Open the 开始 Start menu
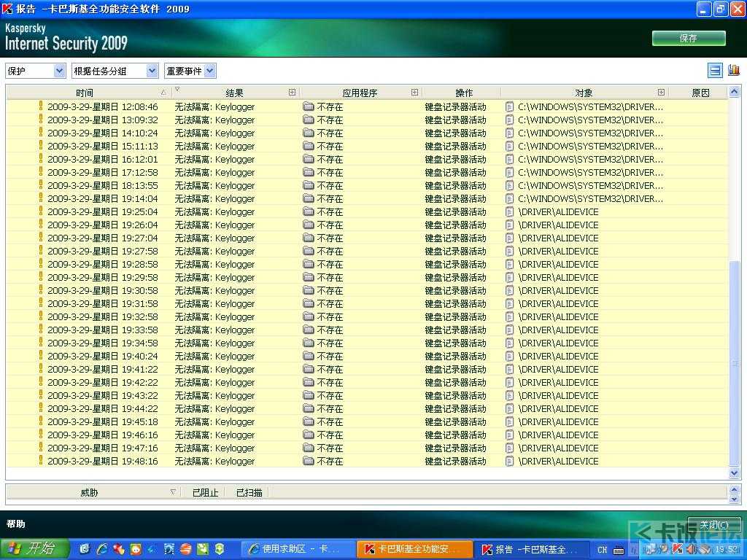The width and height of the screenshot is (747, 560). (34, 549)
